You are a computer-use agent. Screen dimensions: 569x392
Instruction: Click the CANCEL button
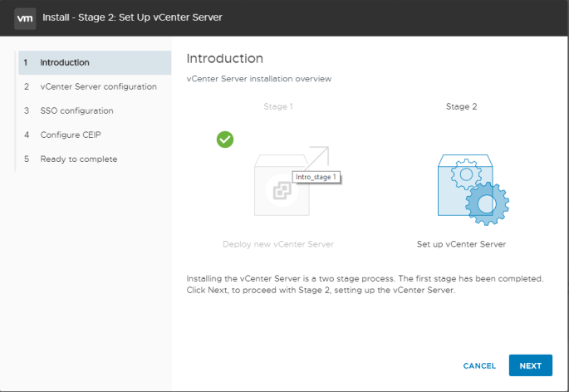[x=479, y=366]
